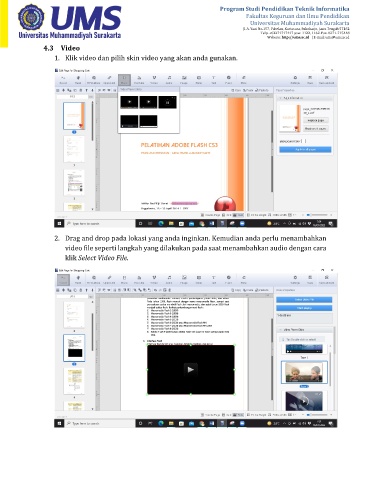Select the Text tool in the window with the black video box
370x480 pixels.
pyautogui.click(x=214, y=280)
